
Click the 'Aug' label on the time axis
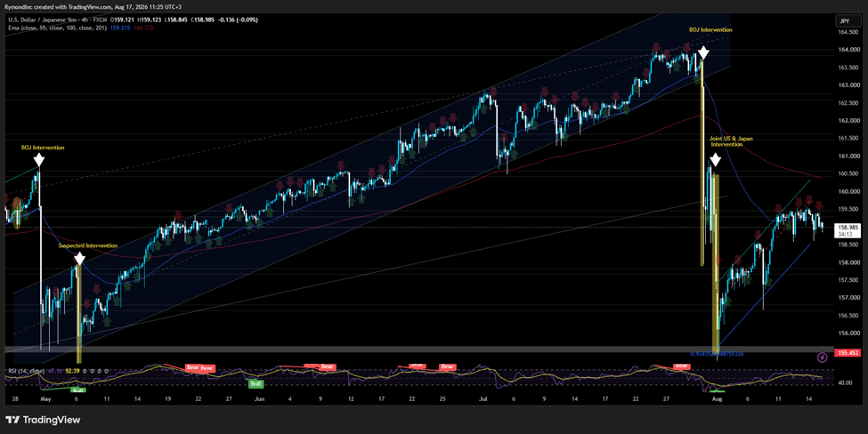(x=718, y=398)
